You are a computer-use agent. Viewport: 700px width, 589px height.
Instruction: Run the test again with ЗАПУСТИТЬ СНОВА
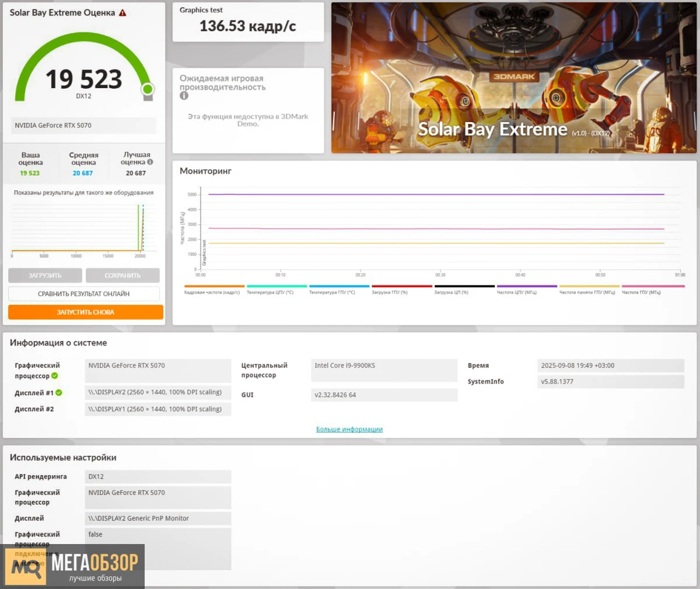(x=86, y=312)
